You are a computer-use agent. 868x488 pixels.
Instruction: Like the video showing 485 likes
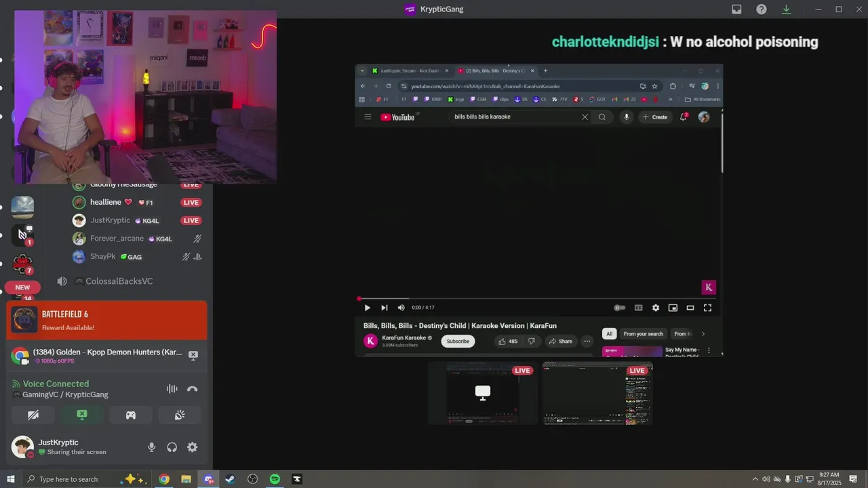[x=508, y=341]
